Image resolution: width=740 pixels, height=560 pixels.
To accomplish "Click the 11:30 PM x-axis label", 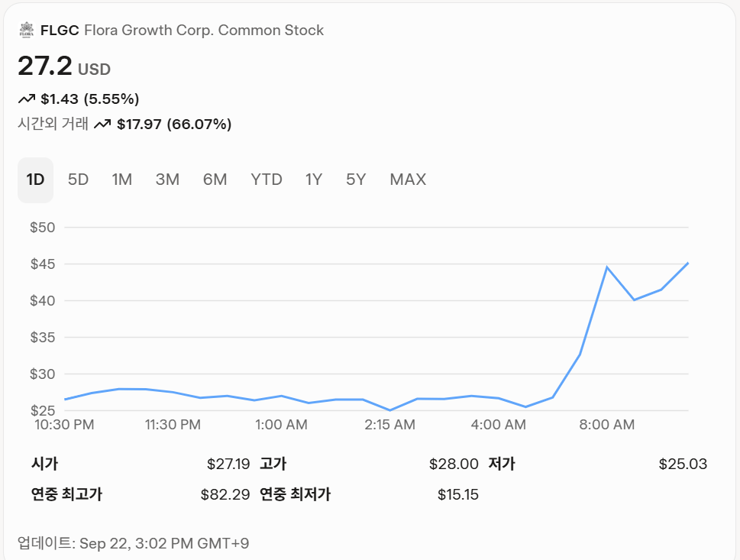I will [x=173, y=425].
